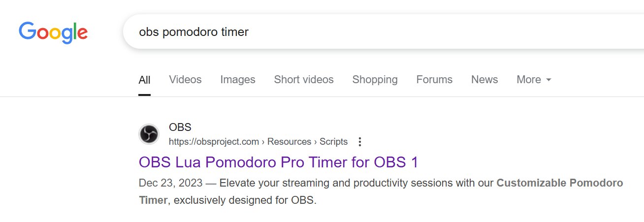Open the Short videos tab
Screen dimensions: 644x222
(x=304, y=80)
